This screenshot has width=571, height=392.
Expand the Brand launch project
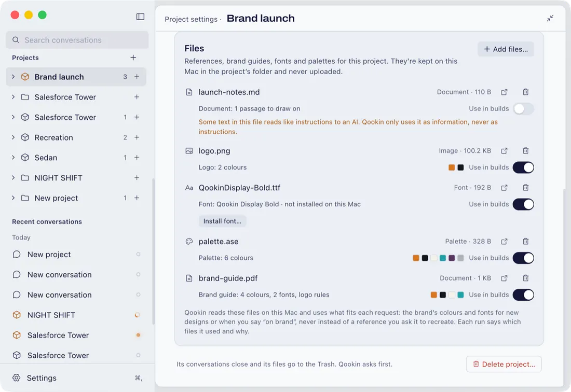coord(13,77)
